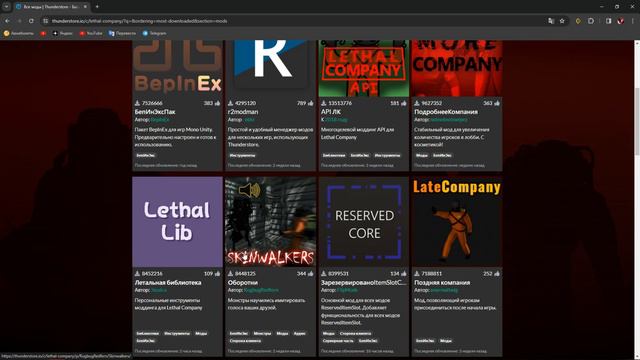Image resolution: width=640 pixels, height=360 pixels.
Task: Click Библиотеки tag on Летальная библиотека card
Action: pos(147,333)
